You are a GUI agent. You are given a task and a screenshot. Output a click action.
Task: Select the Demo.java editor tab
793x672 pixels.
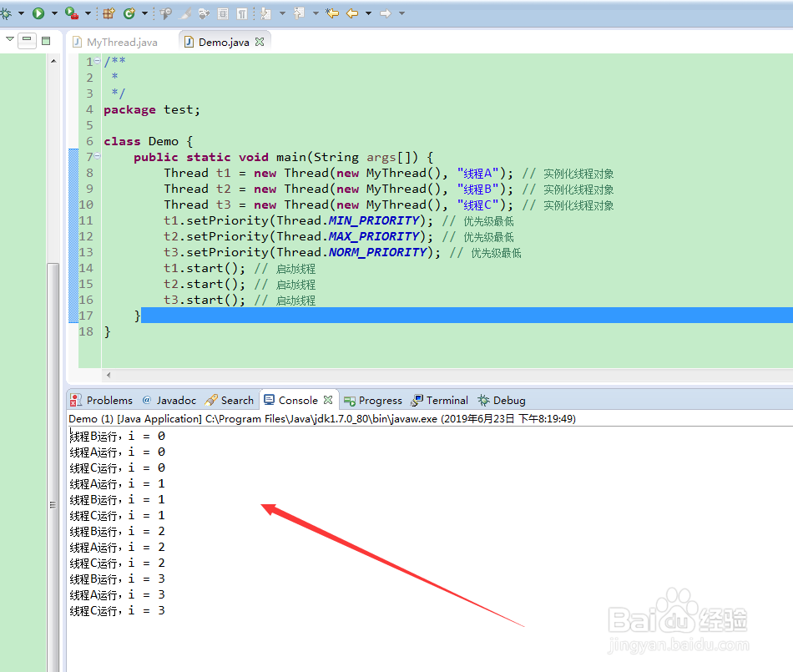pyautogui.click(x=224, y=42)
